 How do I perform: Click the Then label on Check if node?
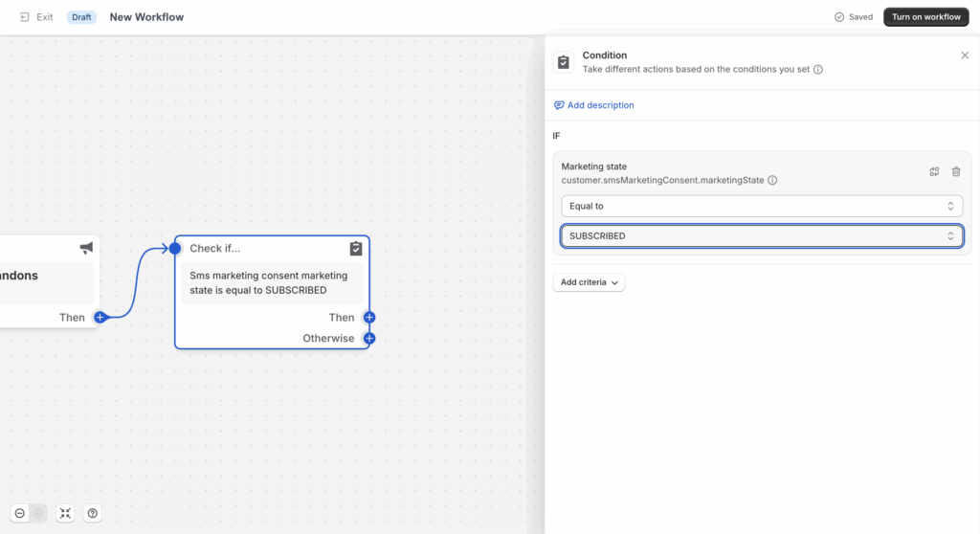point(342,317)
